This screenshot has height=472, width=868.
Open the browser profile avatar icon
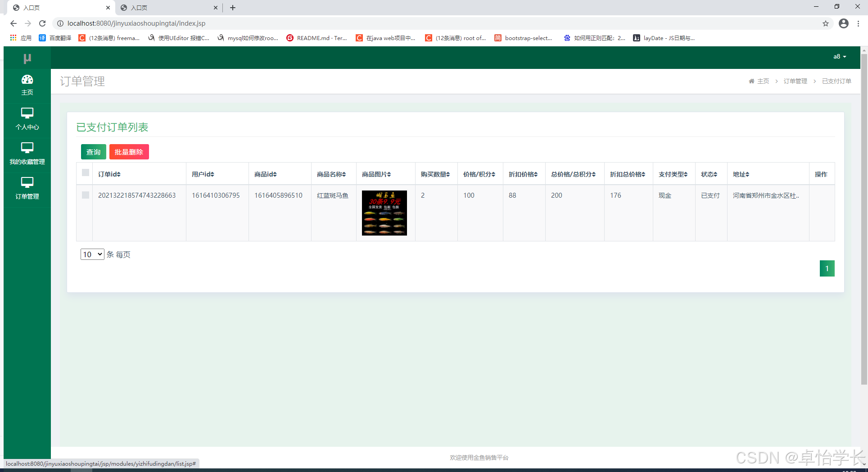(843, 23)
